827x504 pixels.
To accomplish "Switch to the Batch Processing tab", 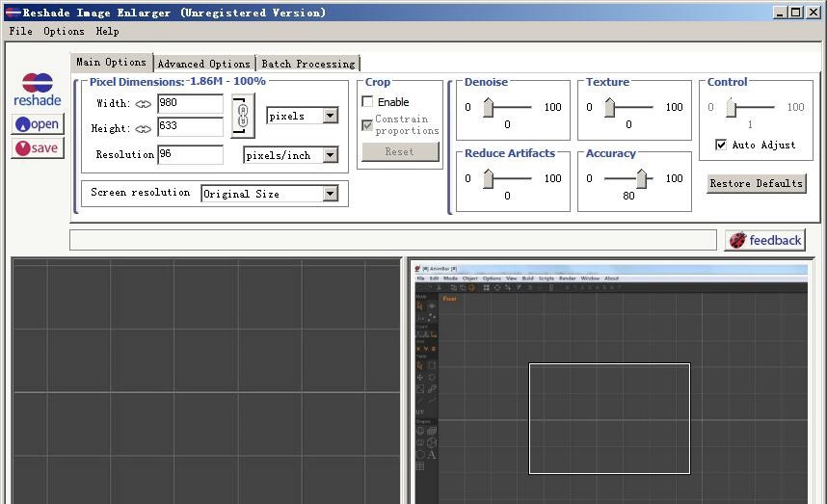I will [308, 64].
